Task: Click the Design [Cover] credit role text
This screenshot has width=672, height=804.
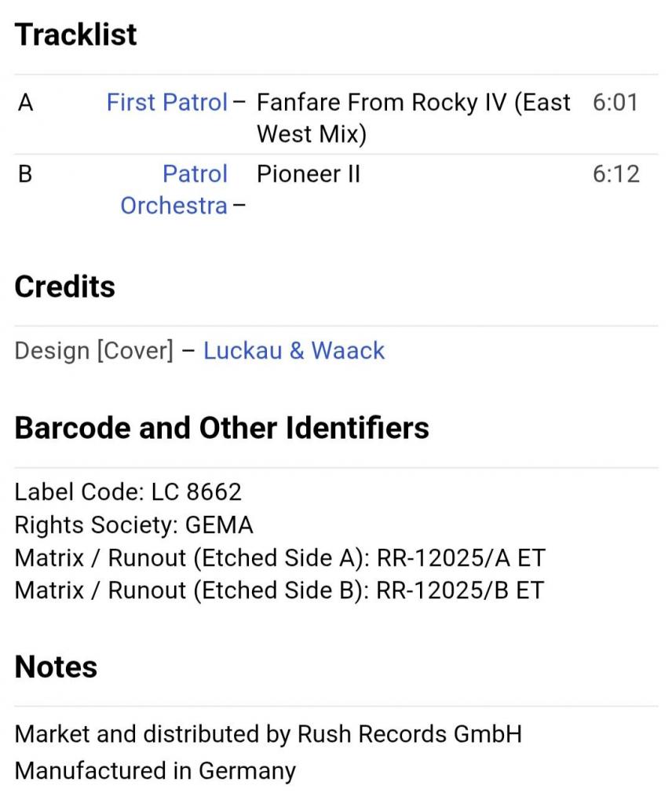Action: pos(93,351)
